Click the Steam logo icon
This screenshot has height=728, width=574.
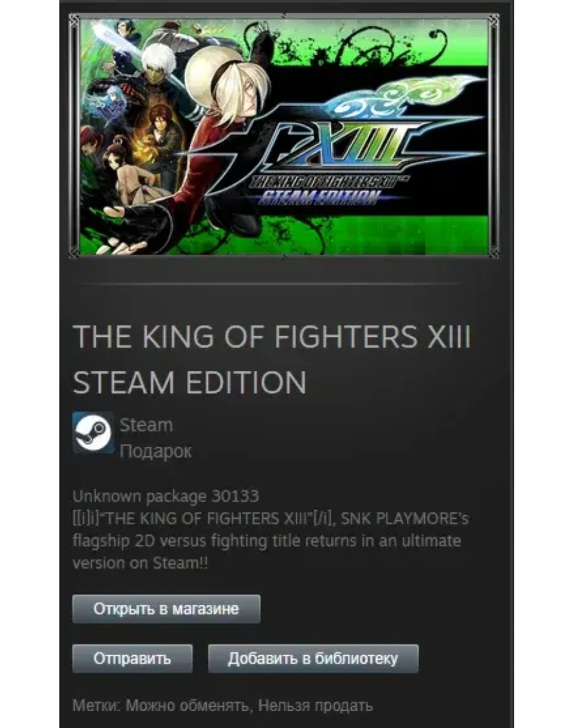click(93, 433)
